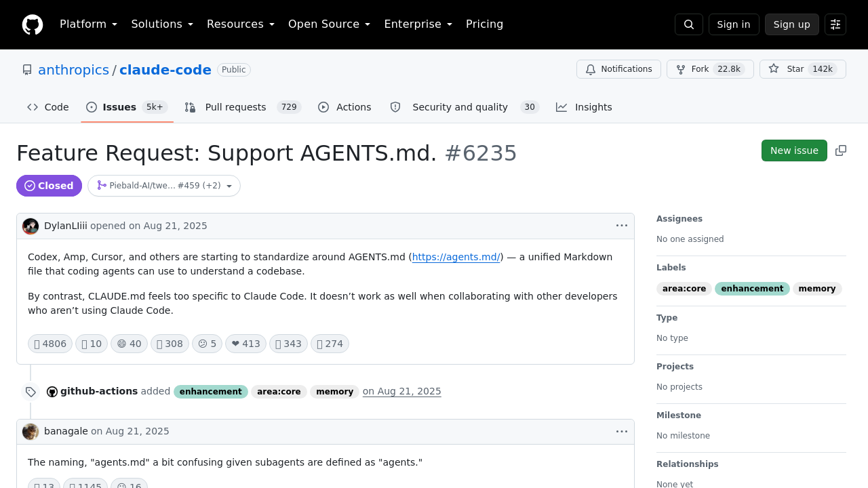Click the Sign up button
868x488 pixels.
pos(792,24)
